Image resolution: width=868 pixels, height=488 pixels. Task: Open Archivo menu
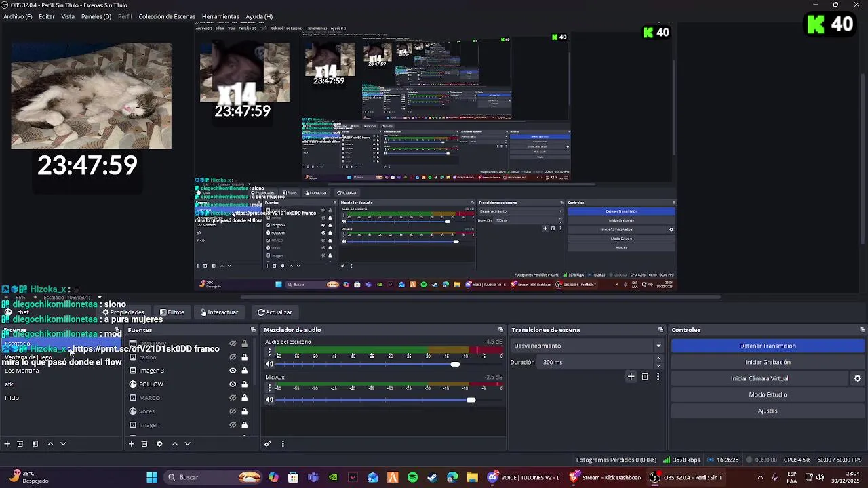(x=18, y=16)
